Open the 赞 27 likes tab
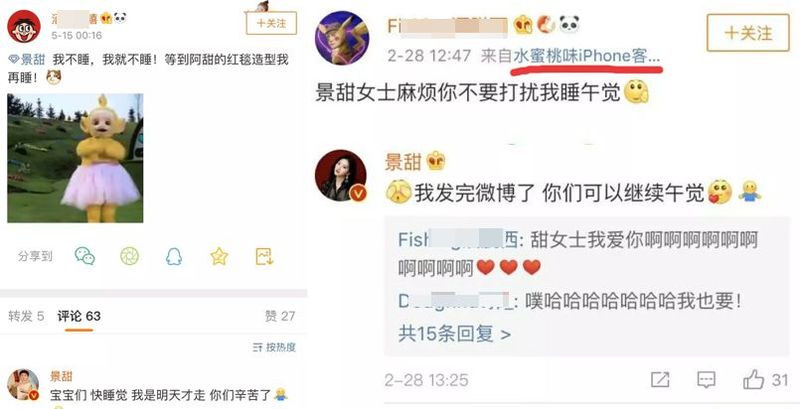 click(280, 316)
